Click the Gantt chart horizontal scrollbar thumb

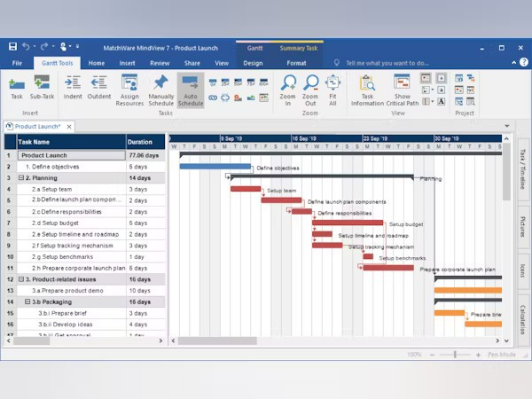(217, 340)
